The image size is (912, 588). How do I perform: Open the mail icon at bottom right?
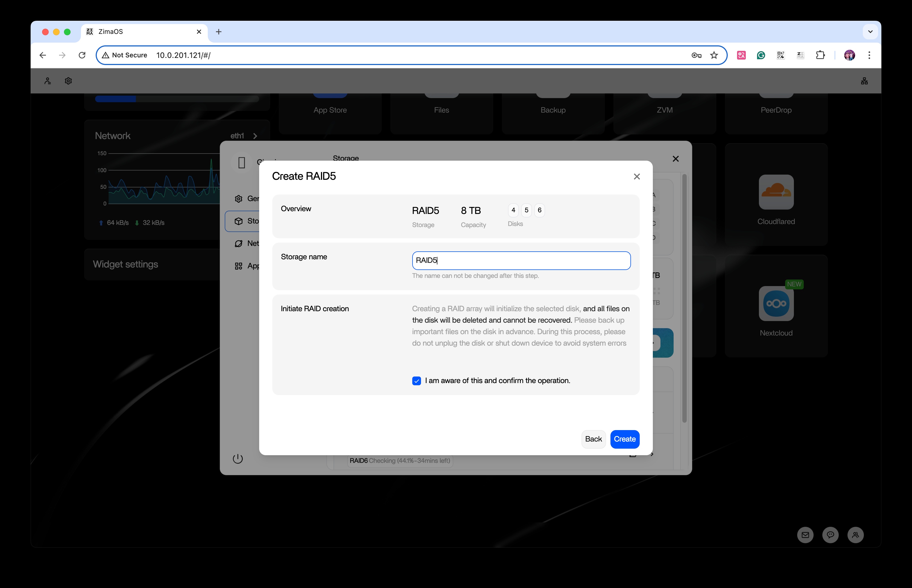805,535
